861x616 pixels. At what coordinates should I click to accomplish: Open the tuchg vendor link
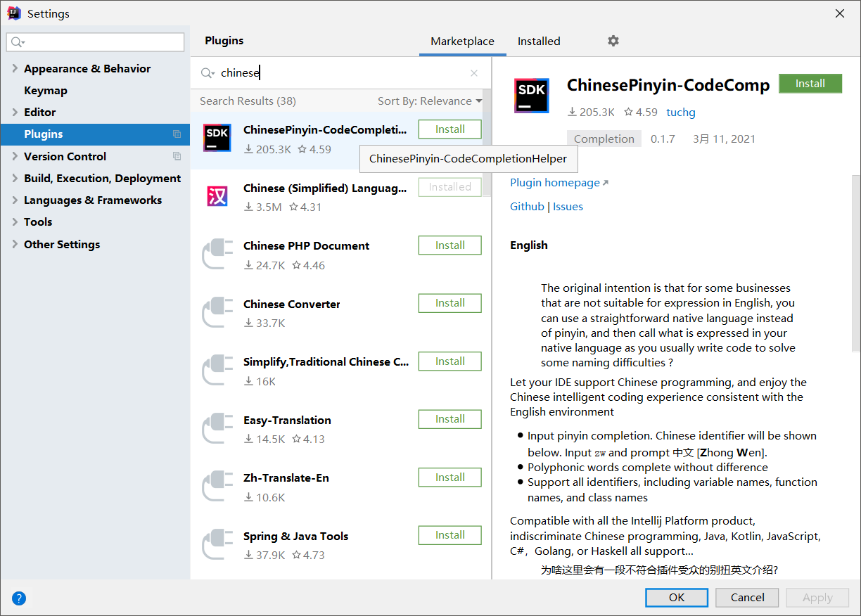681,113
